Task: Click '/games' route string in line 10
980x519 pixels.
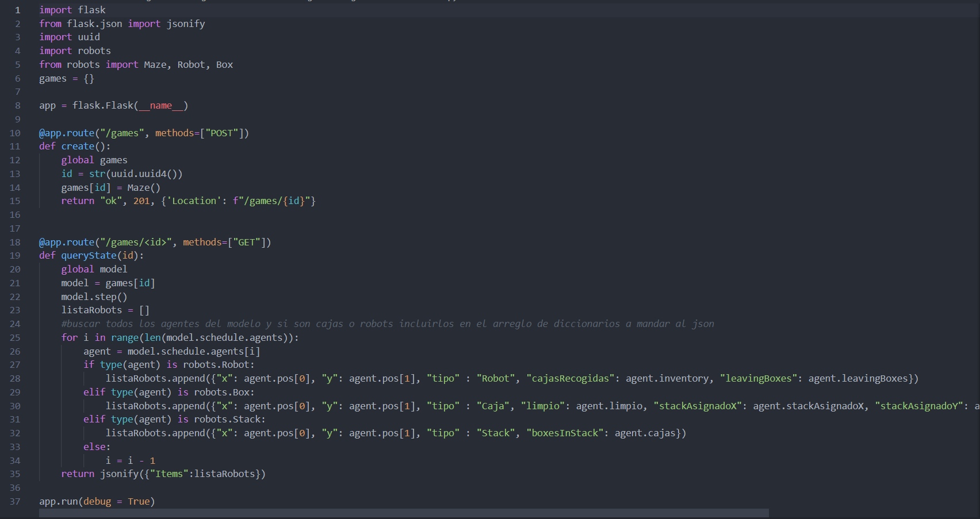Action: [122, 133]
